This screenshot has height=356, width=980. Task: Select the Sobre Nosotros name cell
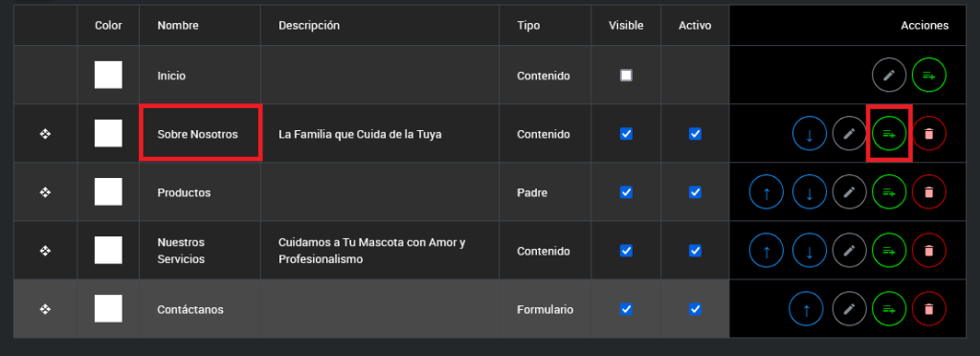(x=200, y=134)
